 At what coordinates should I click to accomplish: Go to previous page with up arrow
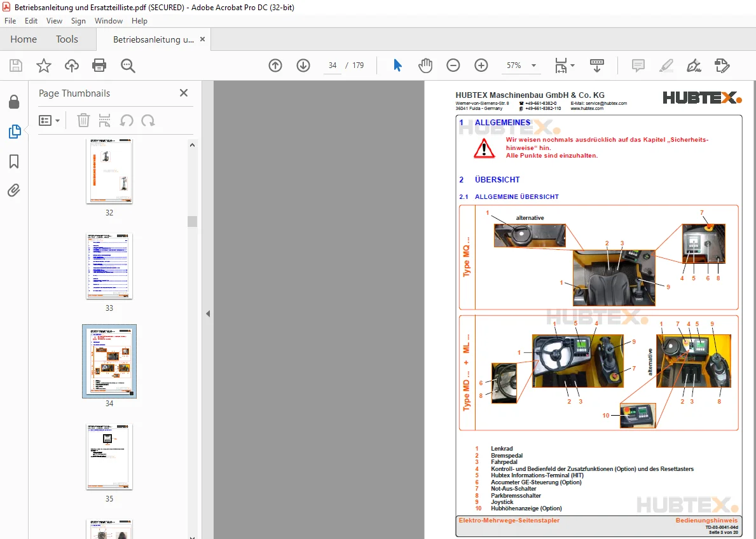(x=275, y=65)
